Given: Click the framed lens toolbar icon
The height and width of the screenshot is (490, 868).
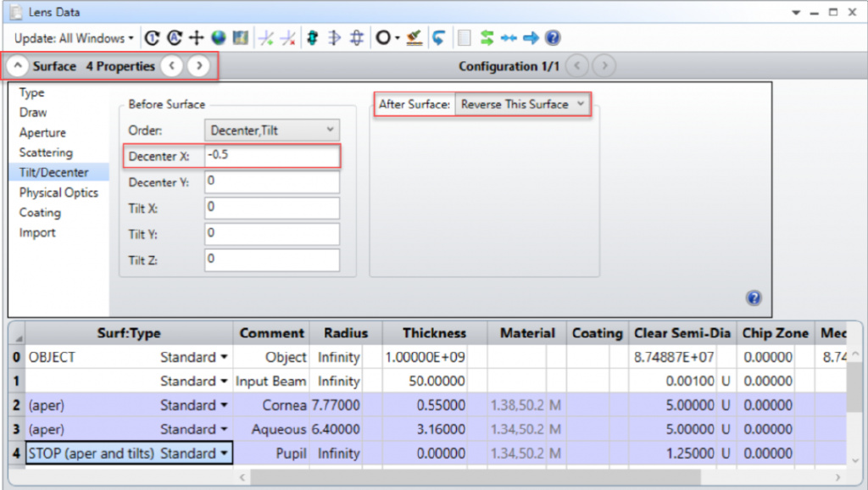Looking at the screenshot, I should click(357, 37).
